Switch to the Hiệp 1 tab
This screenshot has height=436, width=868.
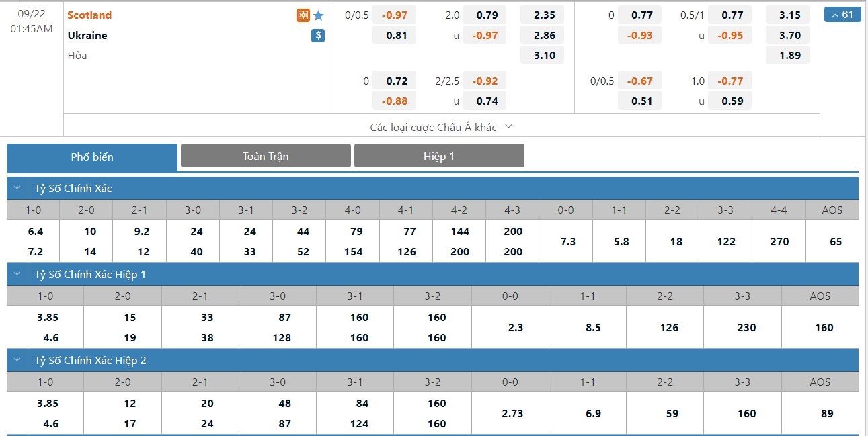click(439, 156)
